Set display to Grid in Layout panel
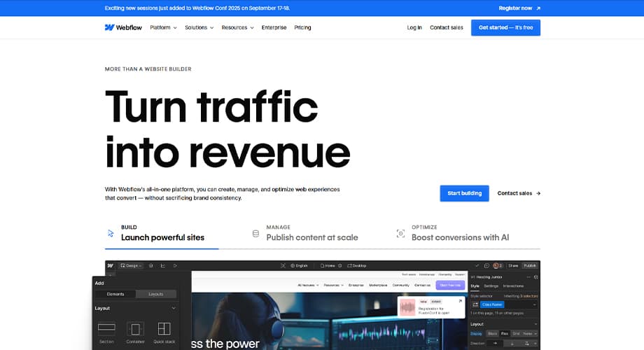The height and width of the screenshot is (350, 644). 517,334
